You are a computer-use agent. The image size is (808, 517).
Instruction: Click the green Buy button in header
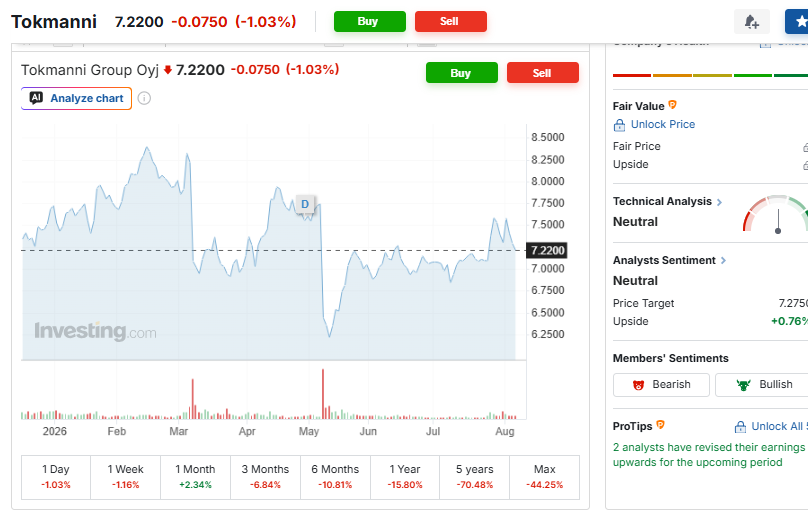point(369,22)
